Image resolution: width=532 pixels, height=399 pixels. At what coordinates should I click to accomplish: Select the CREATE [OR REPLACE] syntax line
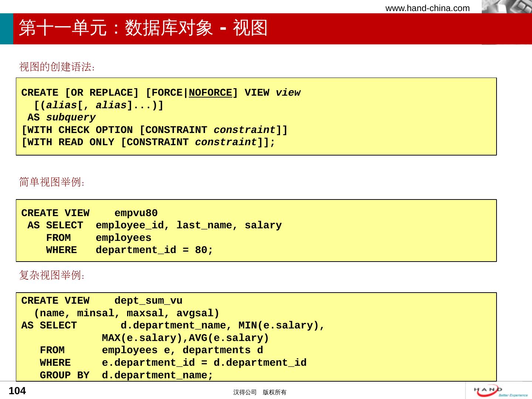pos(161,93)
